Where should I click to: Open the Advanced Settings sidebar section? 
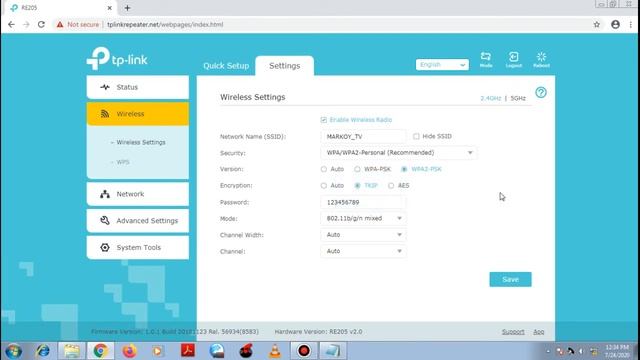(138, 221)
